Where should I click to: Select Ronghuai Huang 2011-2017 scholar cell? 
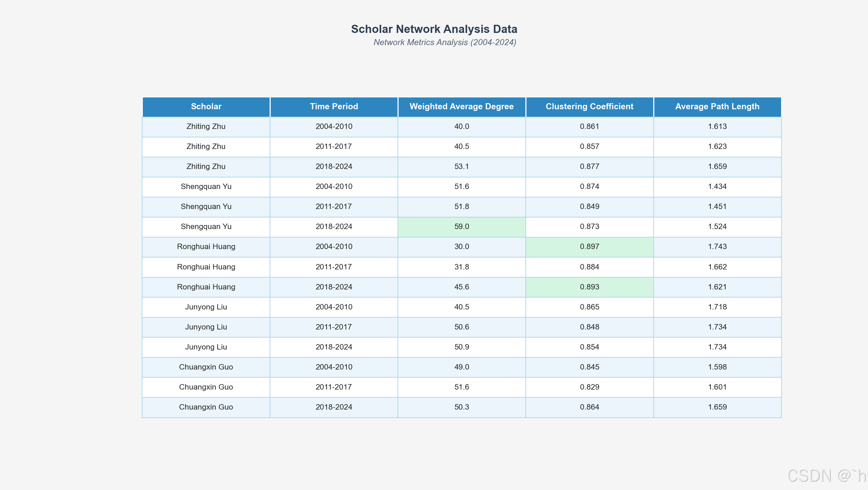[x=206, y=267]
